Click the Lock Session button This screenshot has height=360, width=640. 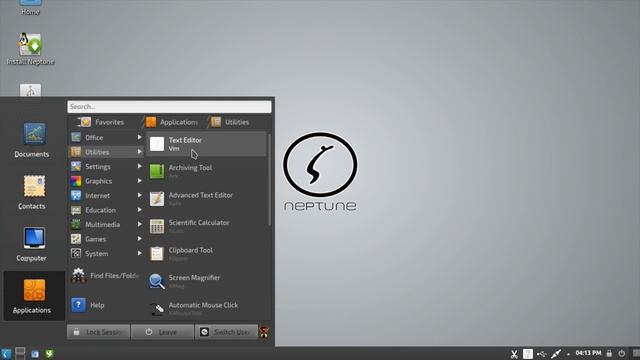(x=98, y=332)
